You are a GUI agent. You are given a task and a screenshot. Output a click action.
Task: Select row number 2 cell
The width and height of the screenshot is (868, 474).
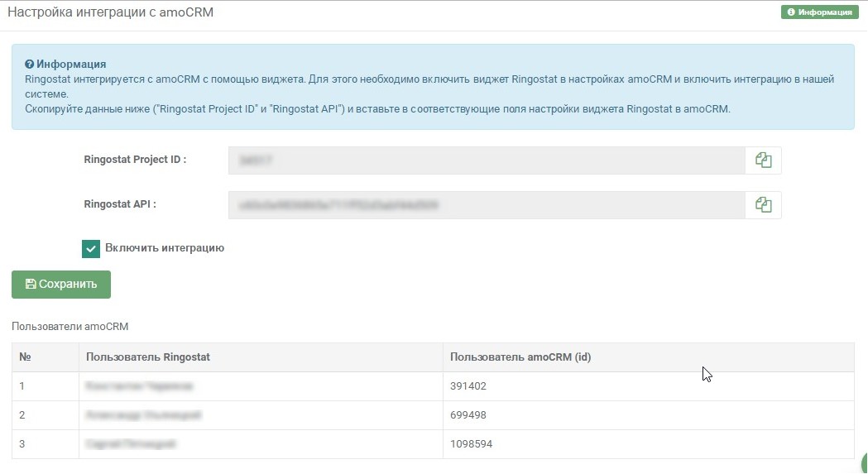[46, 414]
